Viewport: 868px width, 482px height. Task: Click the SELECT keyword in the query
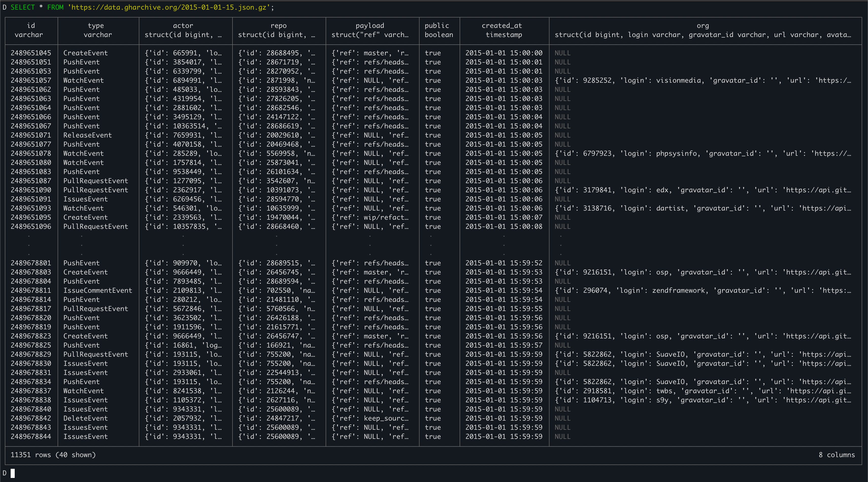click(x=23, y=7)
